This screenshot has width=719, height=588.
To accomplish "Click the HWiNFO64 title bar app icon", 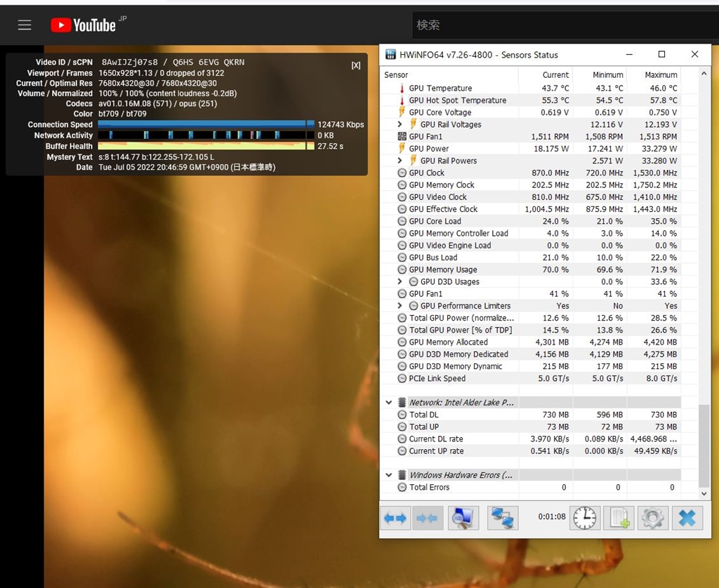I will coord(390,55).
